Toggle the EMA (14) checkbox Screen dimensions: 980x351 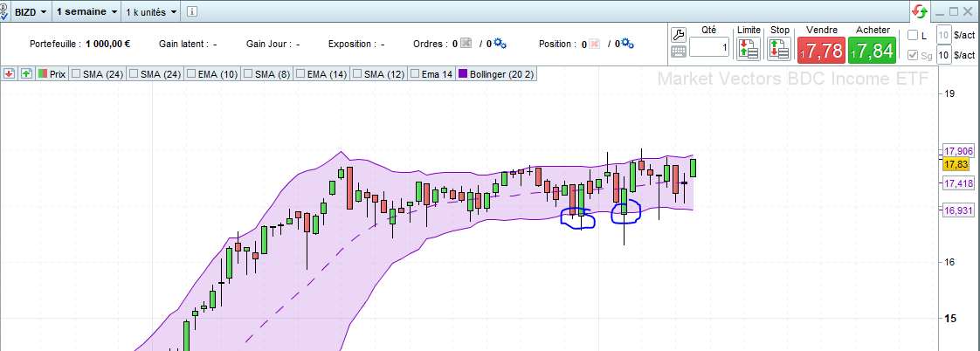[x=300, y=73]
